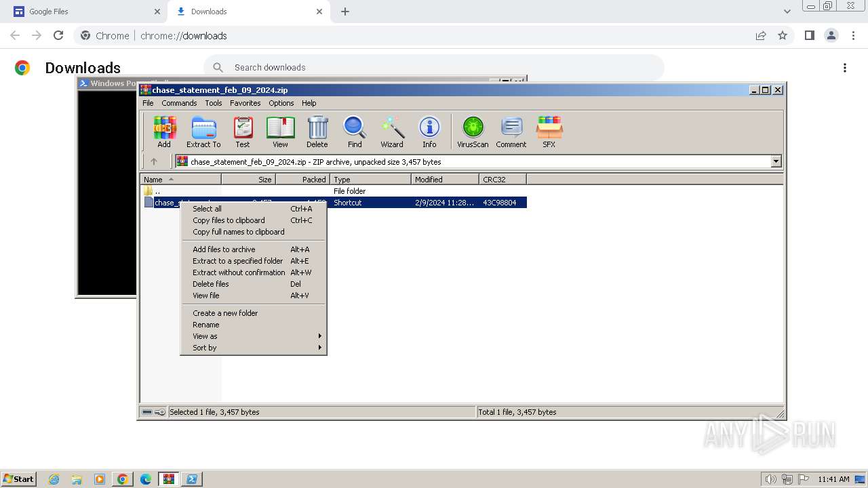868x488 pixels.
Task: Toggle Chrome side panel icon
Action: pyautogui.click(x=809, y=35)
